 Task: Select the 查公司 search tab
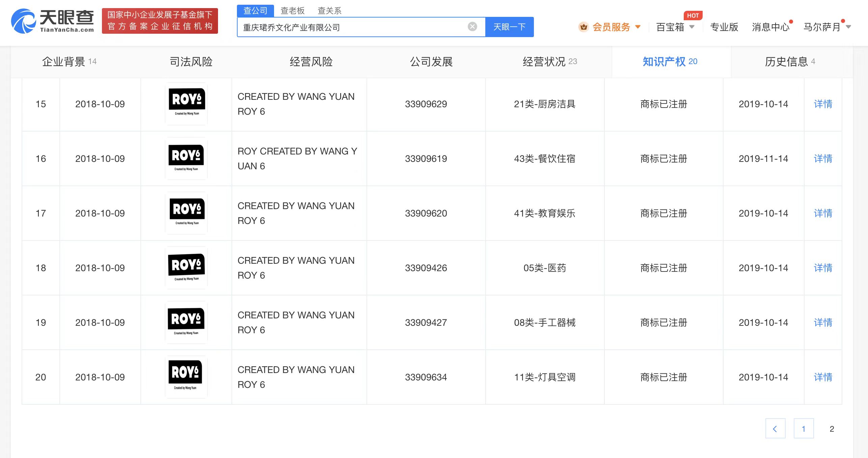point(255,11)
